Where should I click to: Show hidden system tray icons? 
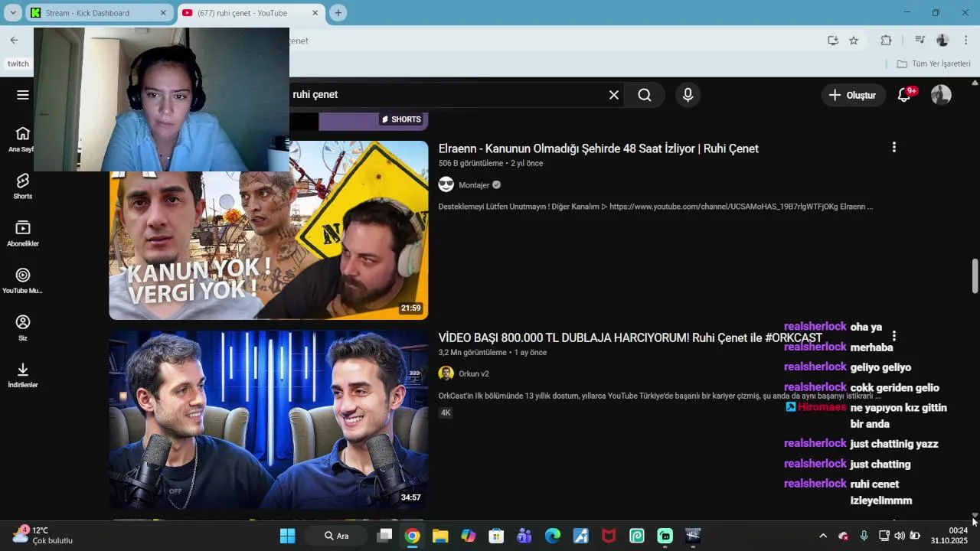click(x=823, y=536)
